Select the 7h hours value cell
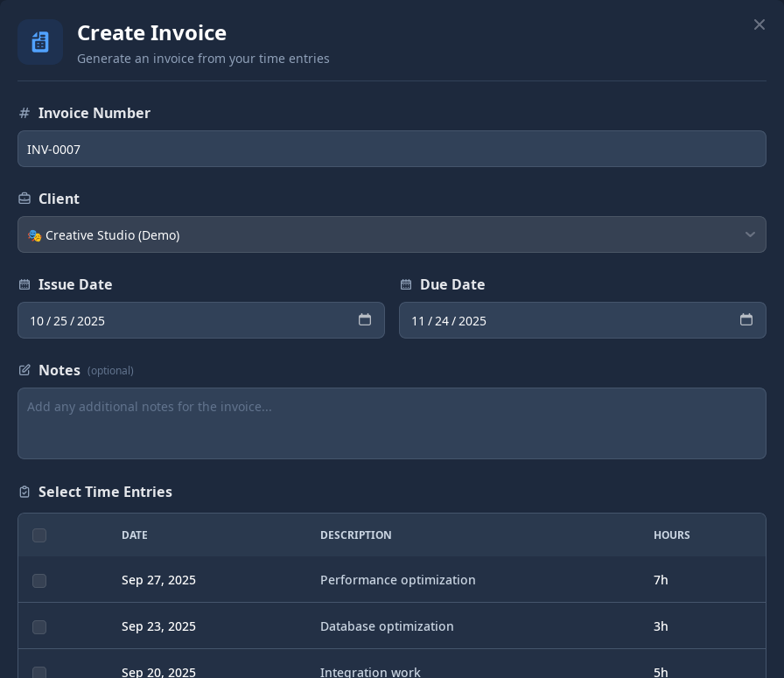 point(661,580)
